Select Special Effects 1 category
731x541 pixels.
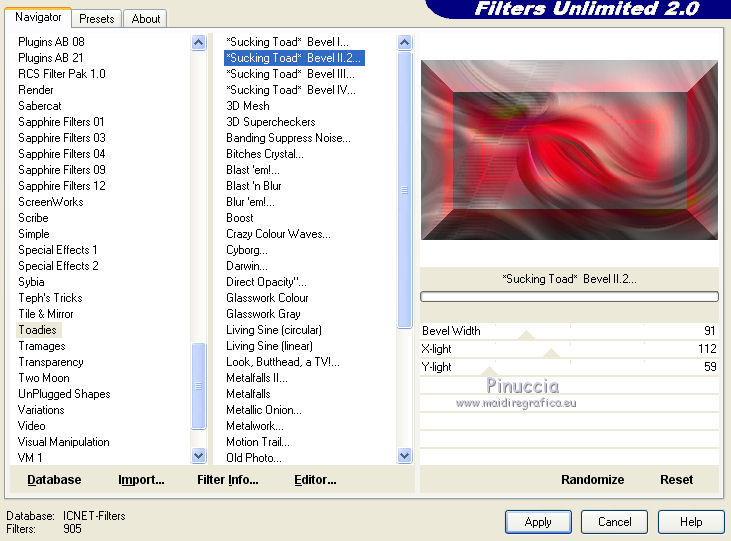click(57, 250)
